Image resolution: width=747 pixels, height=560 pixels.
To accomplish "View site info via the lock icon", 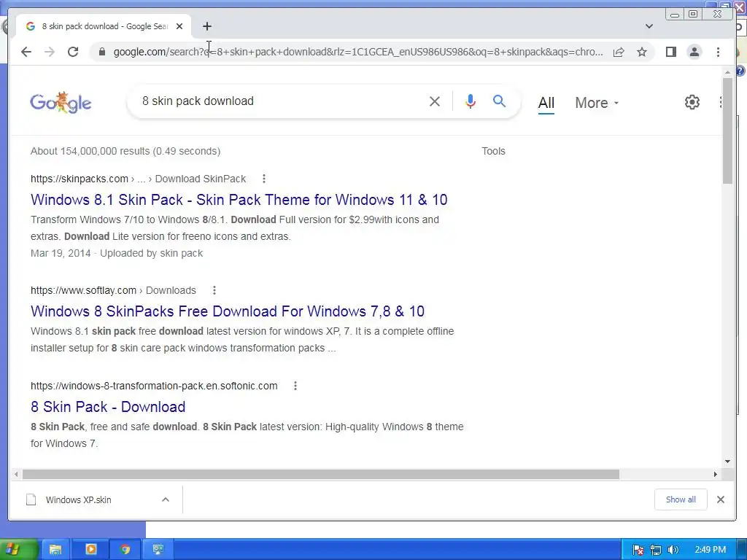I will (102, 52).
